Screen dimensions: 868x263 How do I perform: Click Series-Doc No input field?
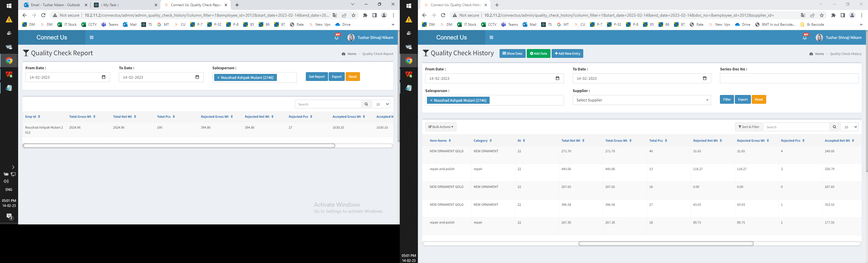[789, 78]
